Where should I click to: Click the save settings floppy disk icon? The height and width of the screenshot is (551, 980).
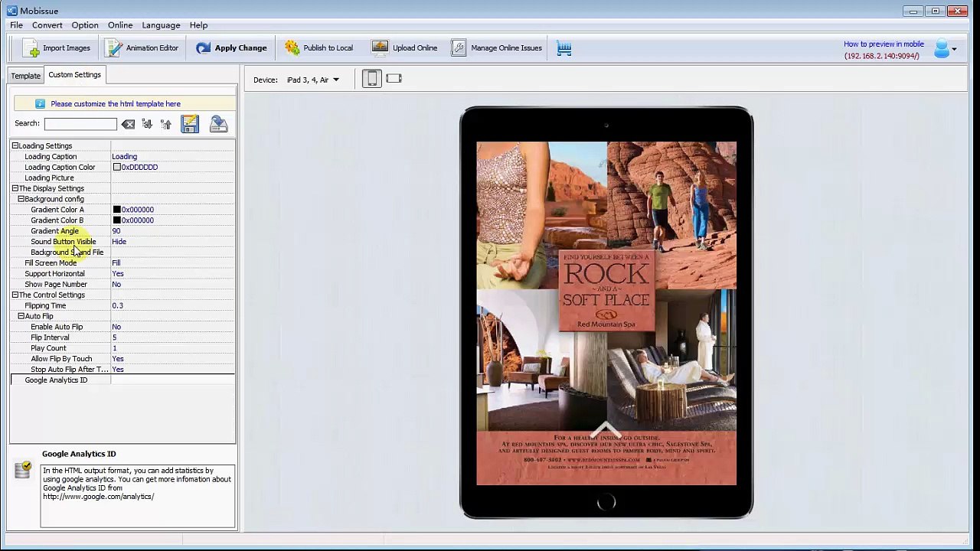190,124
